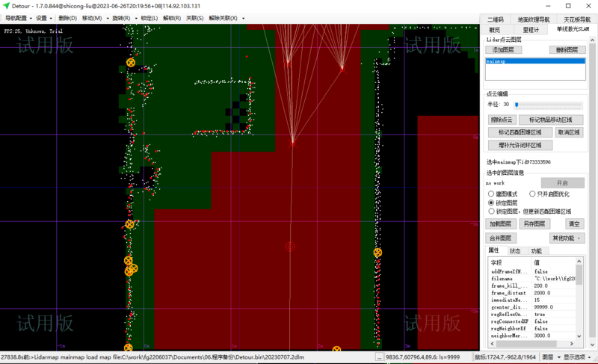Select the mainmap layer in the list
The width and height of the screenshot is (598, 364).
(535, 61)
